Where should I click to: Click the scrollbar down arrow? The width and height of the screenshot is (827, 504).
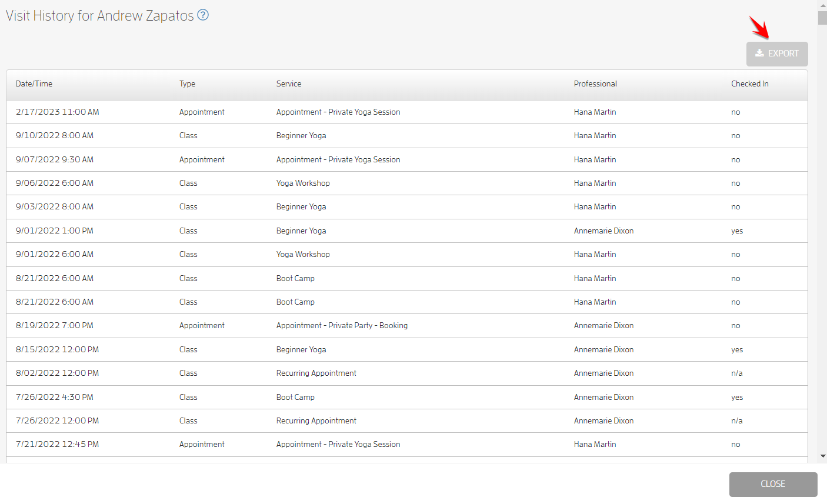[x=822, y=456]
